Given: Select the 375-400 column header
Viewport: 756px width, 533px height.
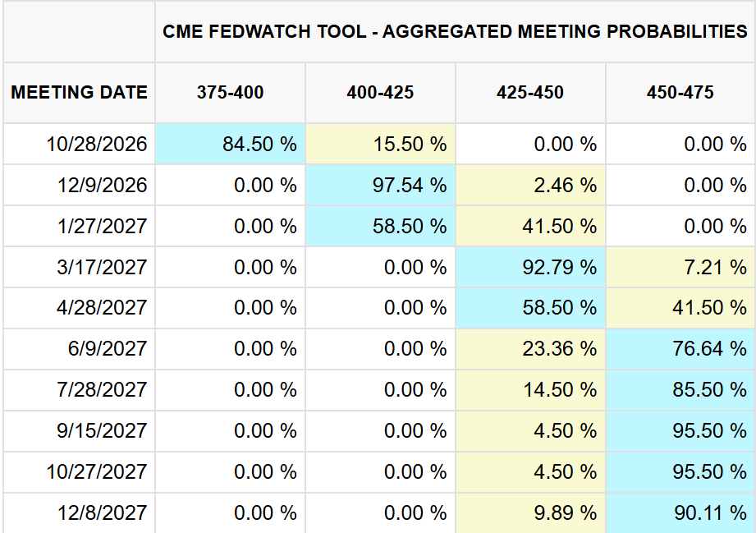Looking at the screenshot, I should pyautogui.click(x=230, y=92).
